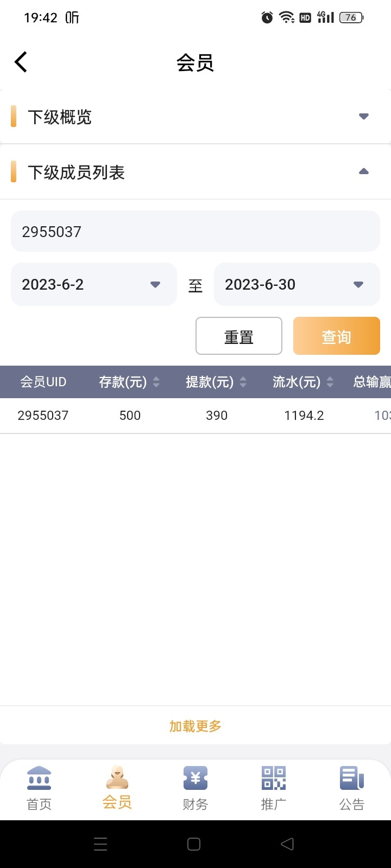
Task: Tap the Android back navigation triangle
Action: (287, 844)
